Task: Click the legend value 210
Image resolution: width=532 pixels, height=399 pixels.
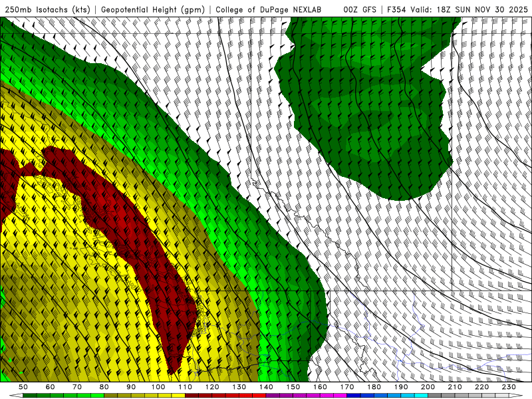Action: (455, 387)
